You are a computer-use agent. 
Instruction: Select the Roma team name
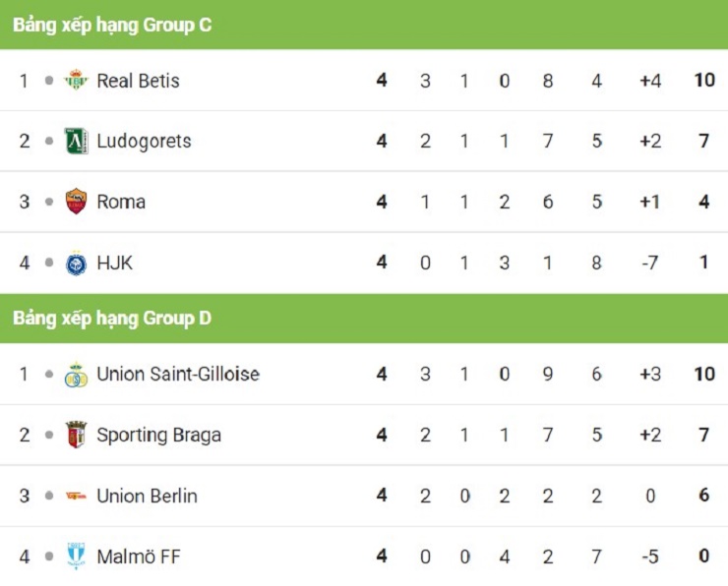pyautogui.click(x=121, y=202)
